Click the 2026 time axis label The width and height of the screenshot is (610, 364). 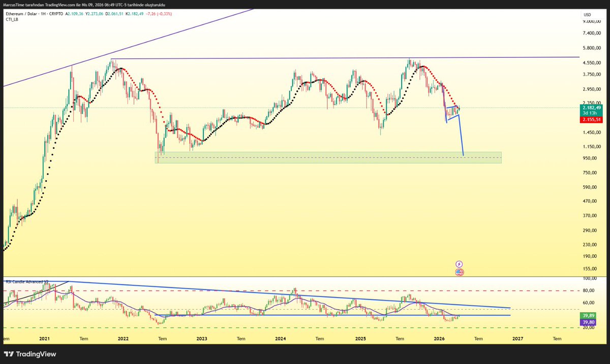(439, 338)
